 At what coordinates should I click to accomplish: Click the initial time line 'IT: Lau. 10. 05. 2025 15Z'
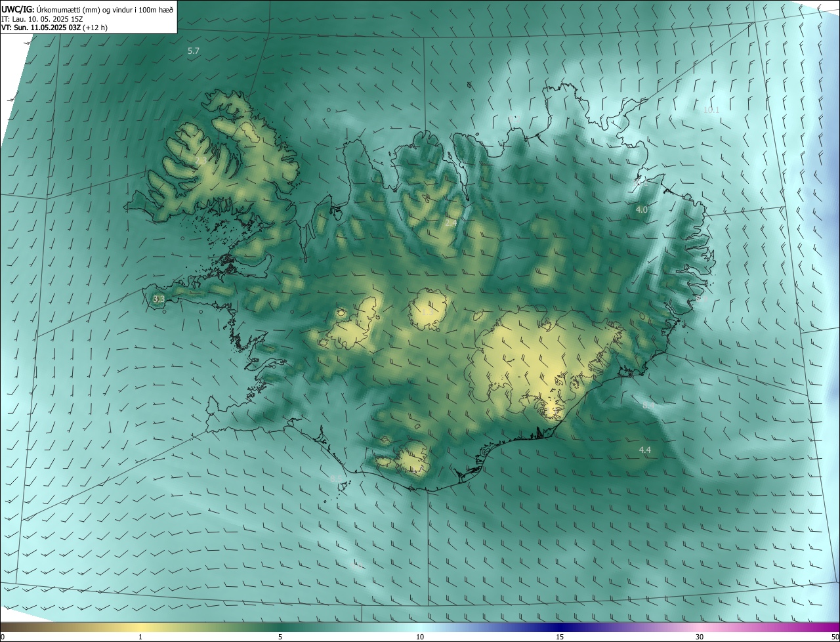point(41,18)
